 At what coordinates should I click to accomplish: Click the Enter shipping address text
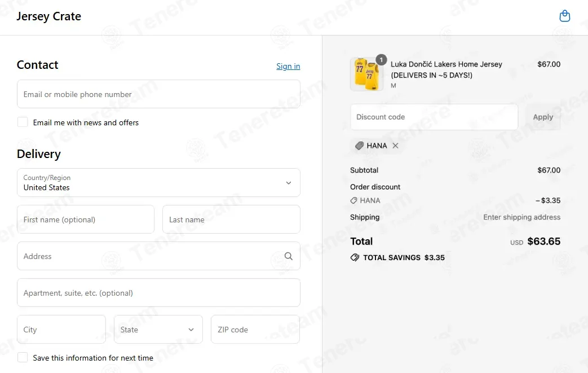(521, 217)
